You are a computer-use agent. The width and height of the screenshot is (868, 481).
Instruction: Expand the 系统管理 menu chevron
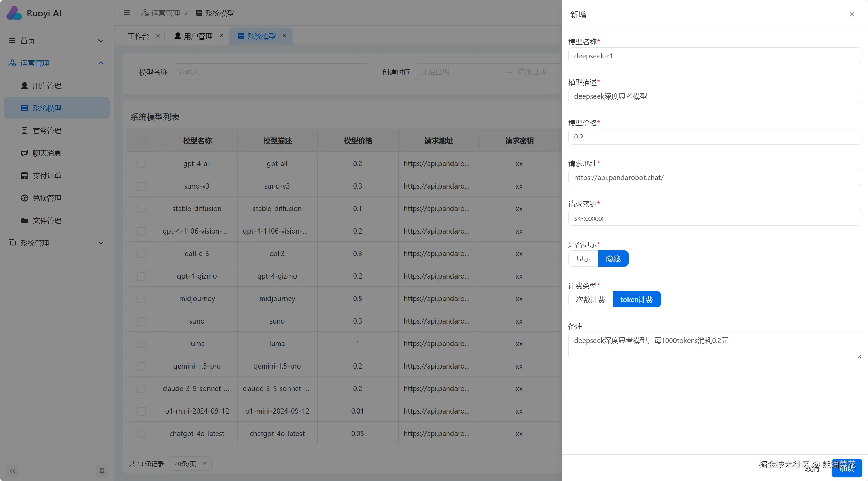point(101,243)
